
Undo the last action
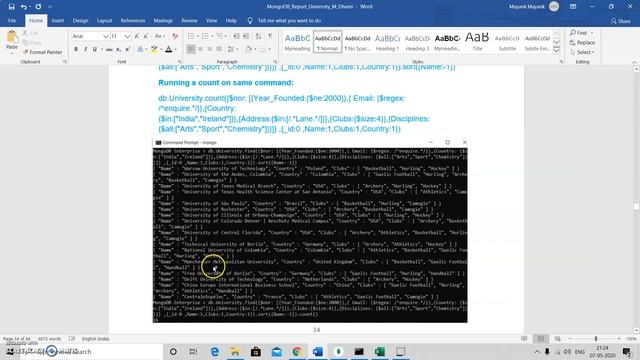[x=23, y=7]
